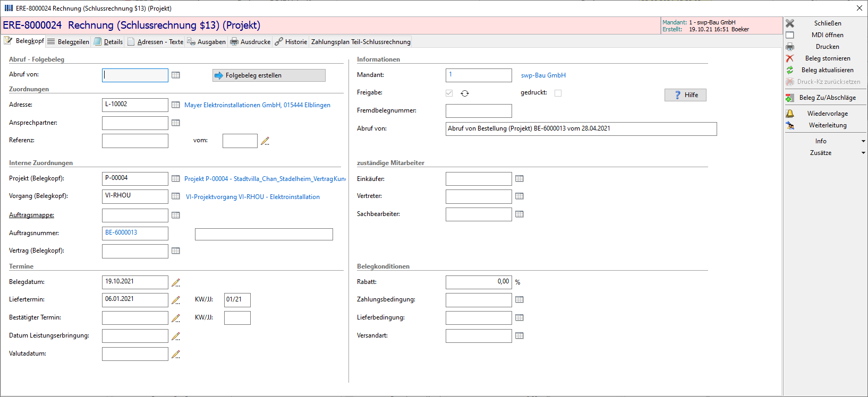Open calendar pencil for Datum Leistungserbringung

click(176, 336)
